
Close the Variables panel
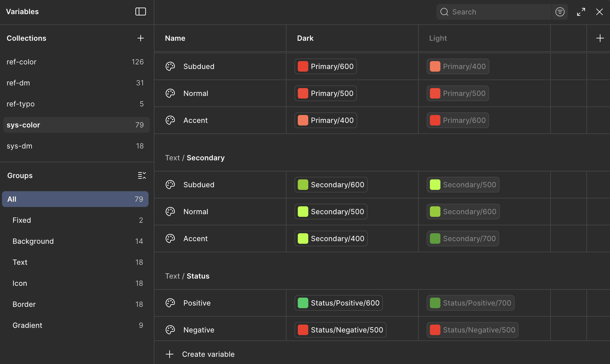(x=599, y=12)
